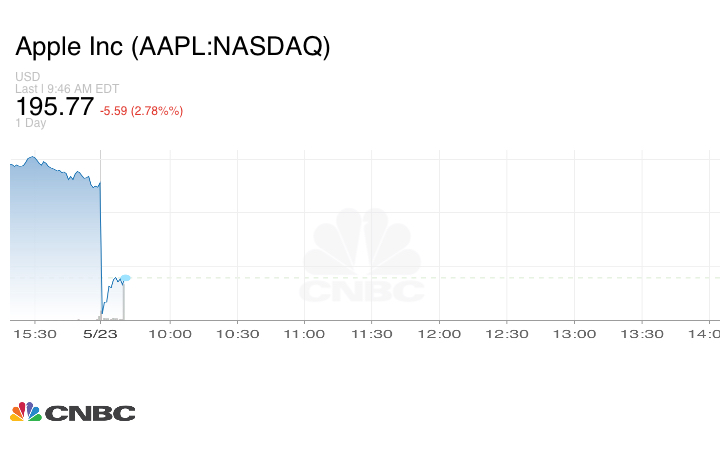Click the USD currency label
Viewport: 720px width, 450px height.
(x=27, y=77)
